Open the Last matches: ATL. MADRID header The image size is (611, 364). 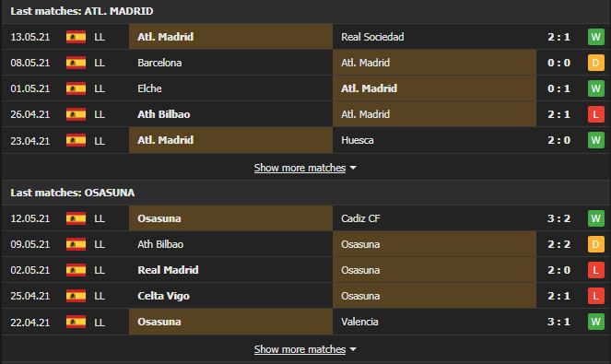pyautogui.click(x=82, y=11)
